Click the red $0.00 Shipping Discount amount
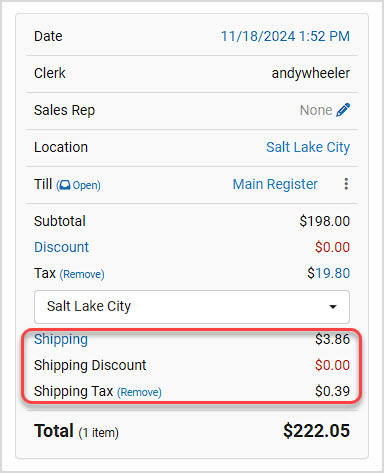384x473 pixels. 332,365
